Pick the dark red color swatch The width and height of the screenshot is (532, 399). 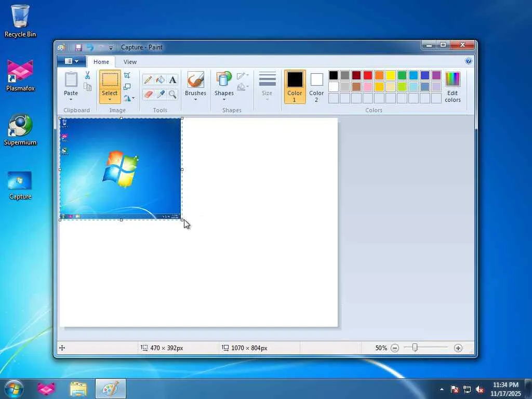(356, 75)
